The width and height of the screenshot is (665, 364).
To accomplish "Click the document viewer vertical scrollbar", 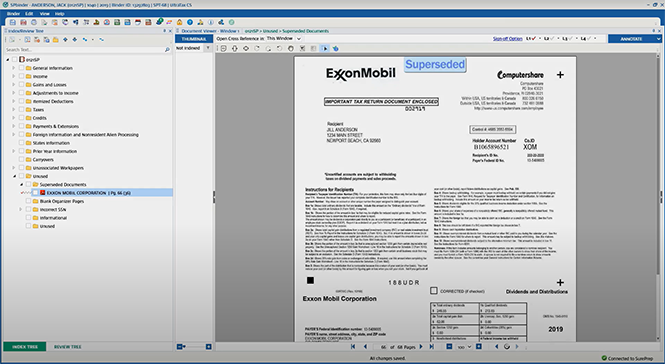I will click(658, 197).
